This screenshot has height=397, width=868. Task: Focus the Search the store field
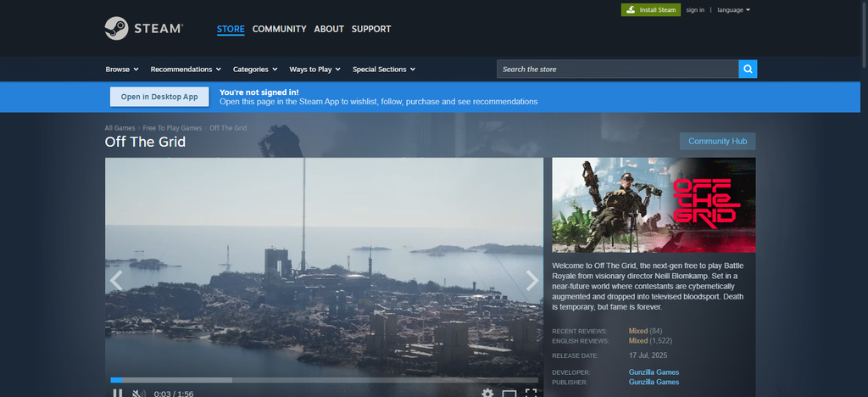click(617, 70)
